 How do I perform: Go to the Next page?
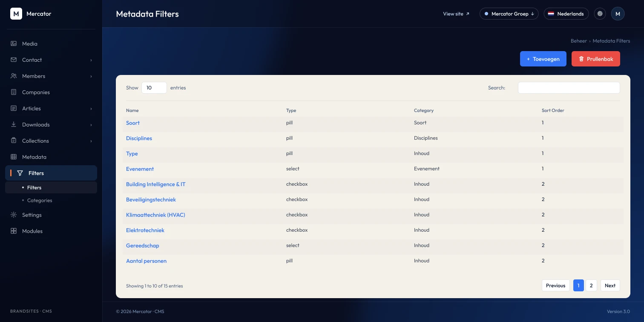pos(610,285)
